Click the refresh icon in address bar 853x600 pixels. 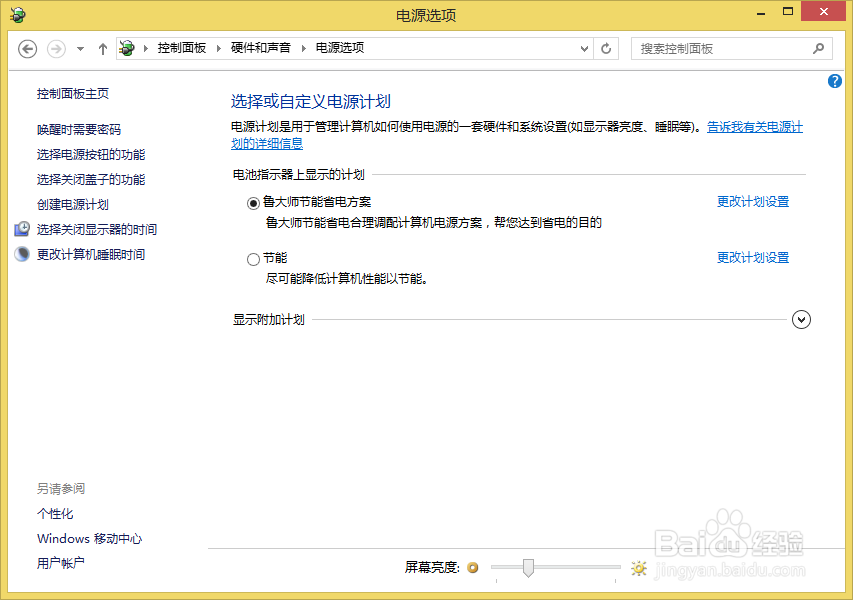tap(606, 48)
